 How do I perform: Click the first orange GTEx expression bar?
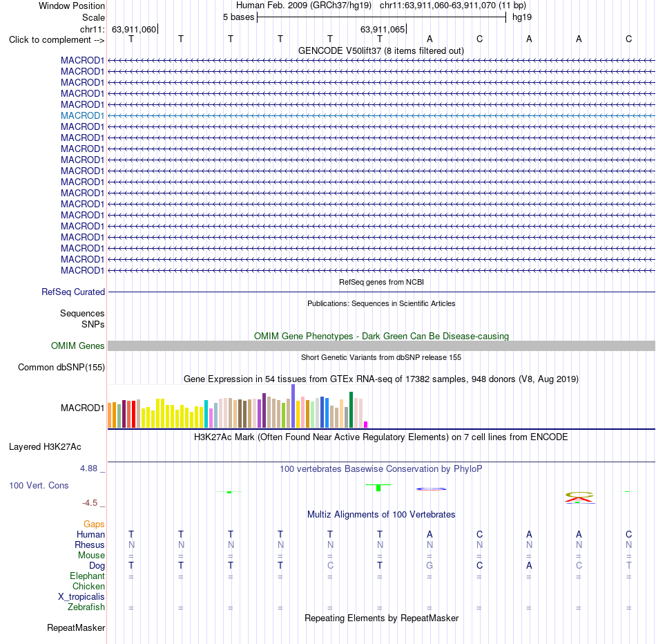click(x=110, y=415)
